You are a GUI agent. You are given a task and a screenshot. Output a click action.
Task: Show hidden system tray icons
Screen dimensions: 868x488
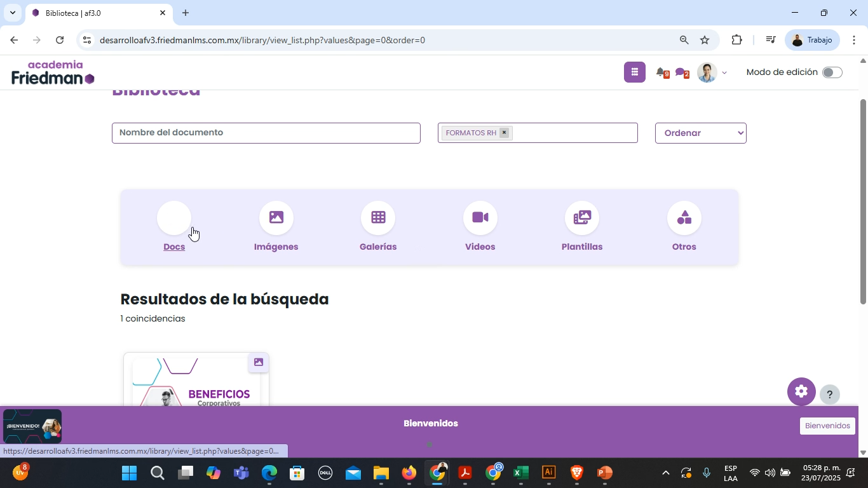[665, 473]
